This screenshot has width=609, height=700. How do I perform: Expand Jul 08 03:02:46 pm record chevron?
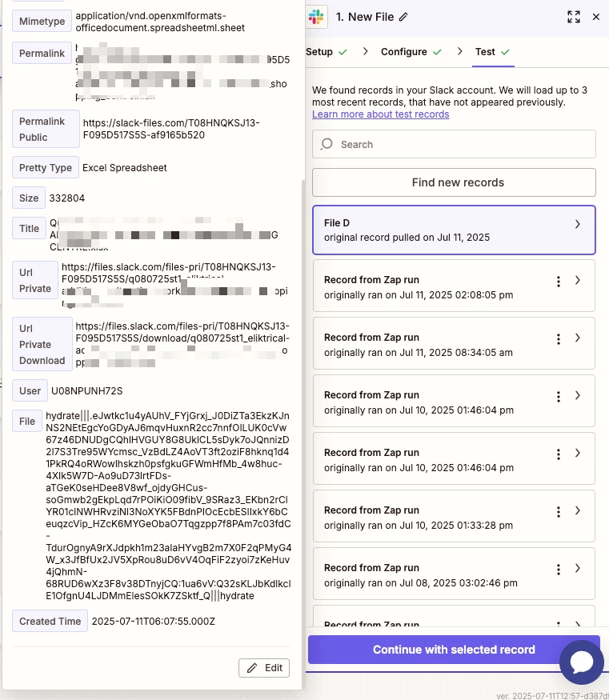(578, 568)
